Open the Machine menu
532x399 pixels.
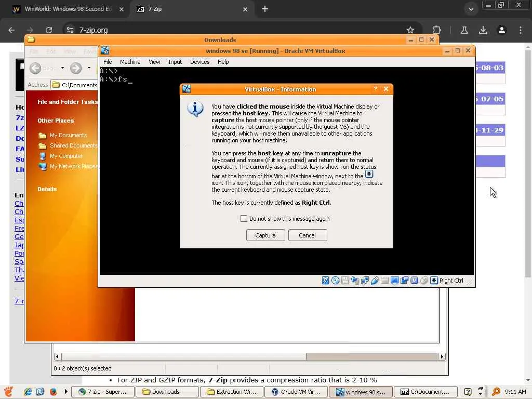pos(130,62)
